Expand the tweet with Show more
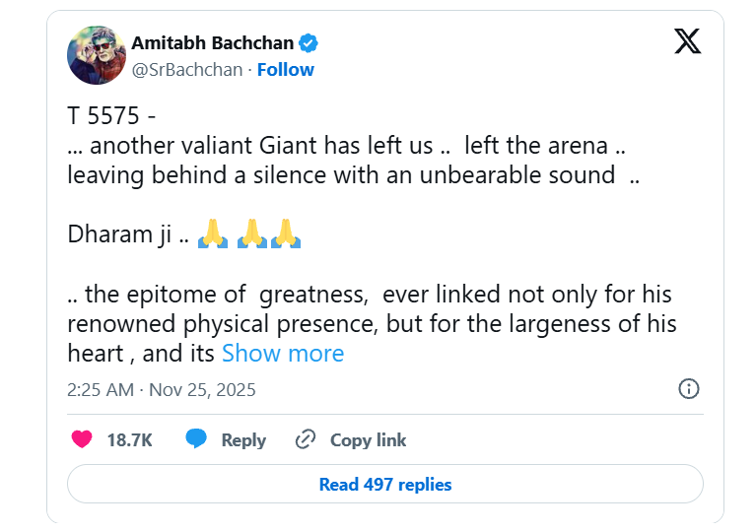Screen dimensions: 756x532 (283, 354)
